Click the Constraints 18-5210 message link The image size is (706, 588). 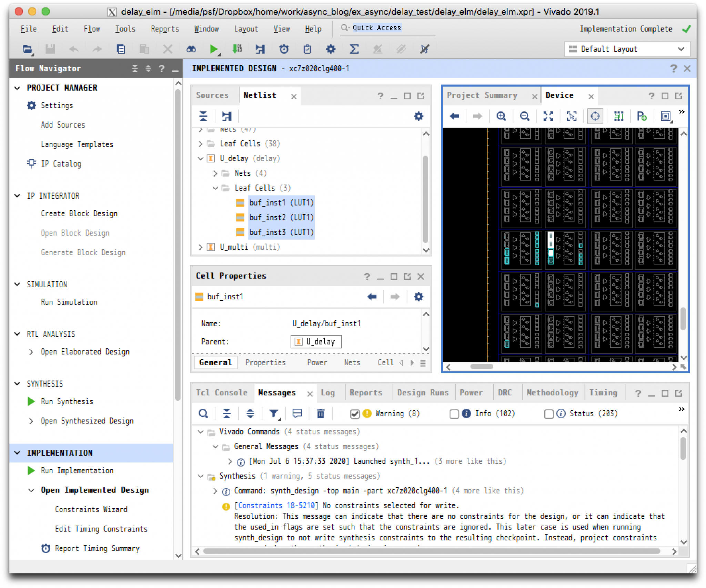click(x=276, y=506)
